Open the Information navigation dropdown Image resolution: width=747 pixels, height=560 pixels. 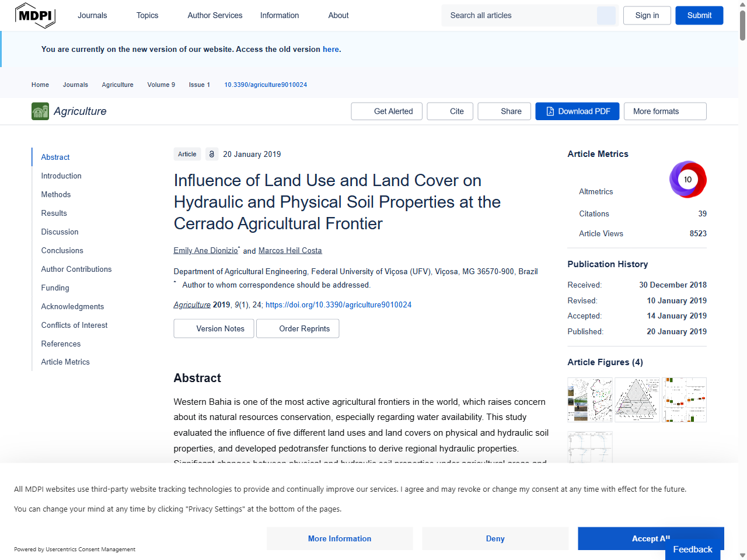[279, 15]
